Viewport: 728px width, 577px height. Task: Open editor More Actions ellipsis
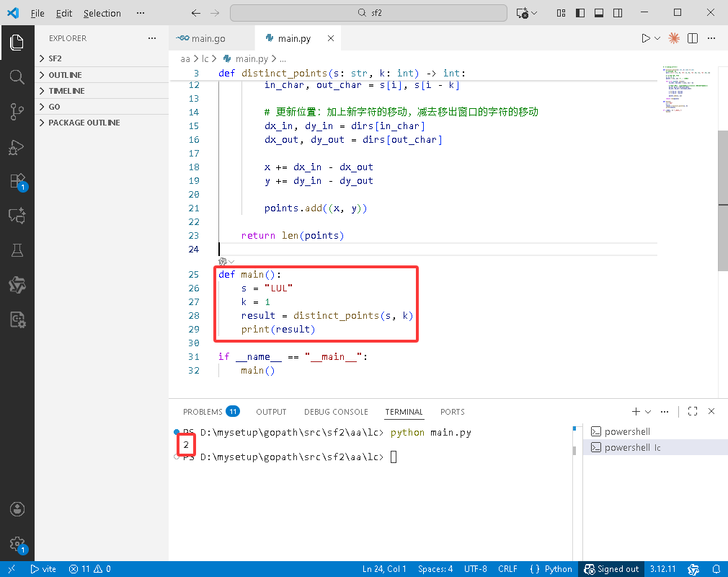click(x=711, y=38)
